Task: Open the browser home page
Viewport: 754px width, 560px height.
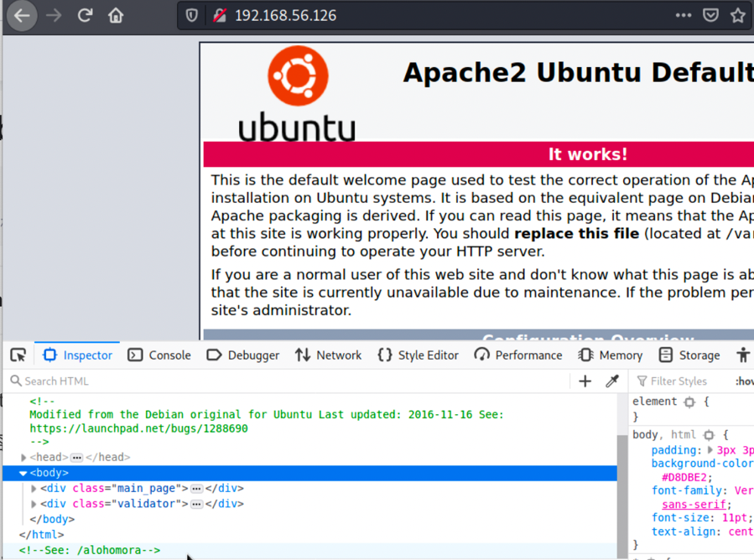Action: click(116, 16)
